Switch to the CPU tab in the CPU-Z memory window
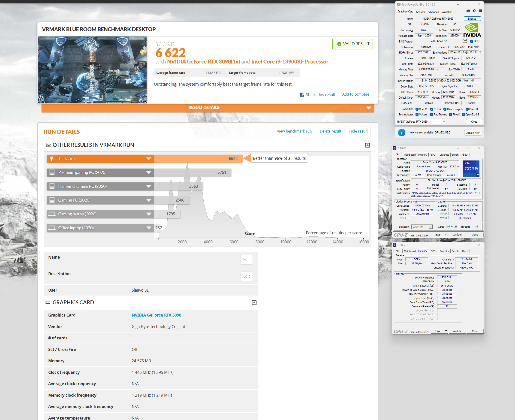 pyautogui.click(x=398, y=251)
